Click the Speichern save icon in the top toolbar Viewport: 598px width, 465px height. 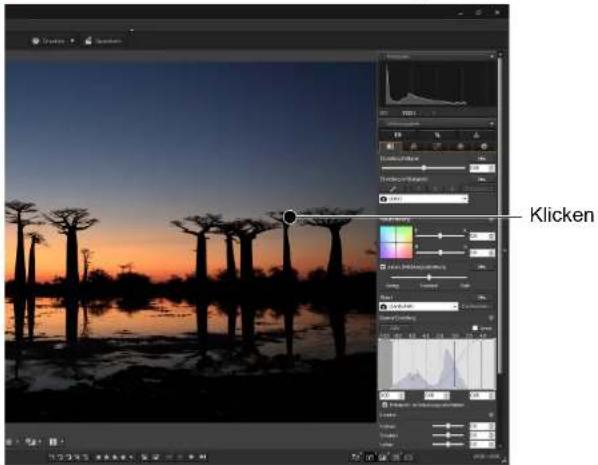pyautogui.click(x=88, y=41)
